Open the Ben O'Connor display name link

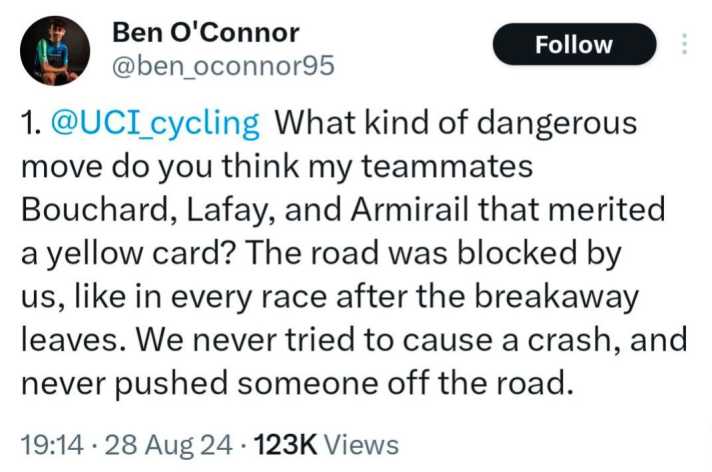tap(206, 32)
